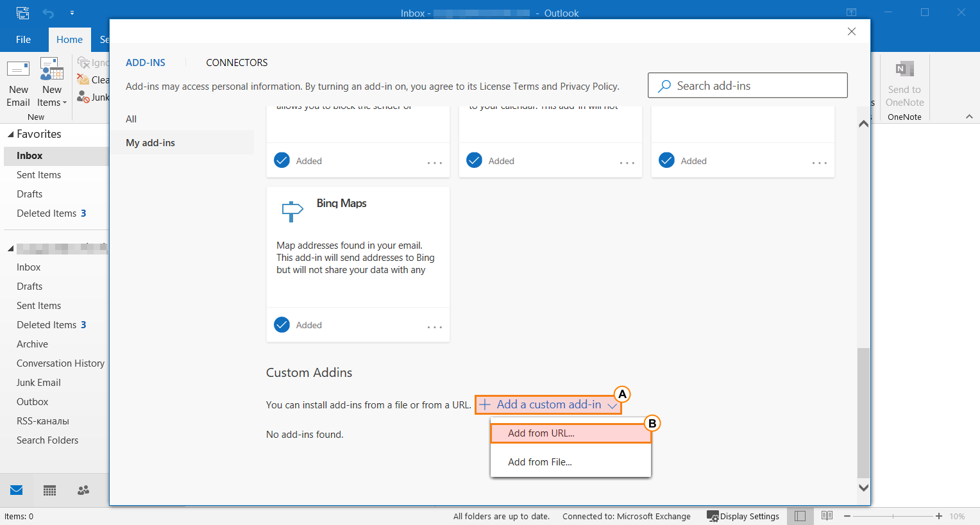Click the Bing Maps signpost icon

tap(292, 210)
